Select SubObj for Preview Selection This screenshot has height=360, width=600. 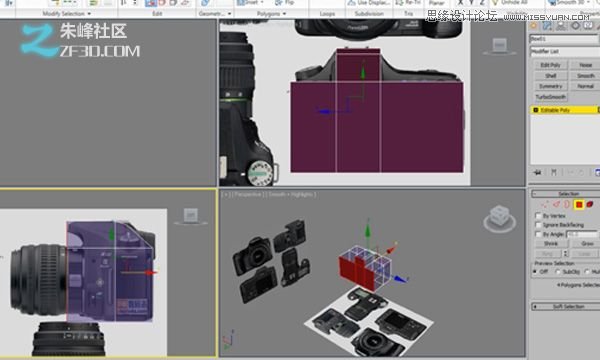pos(558,272)
